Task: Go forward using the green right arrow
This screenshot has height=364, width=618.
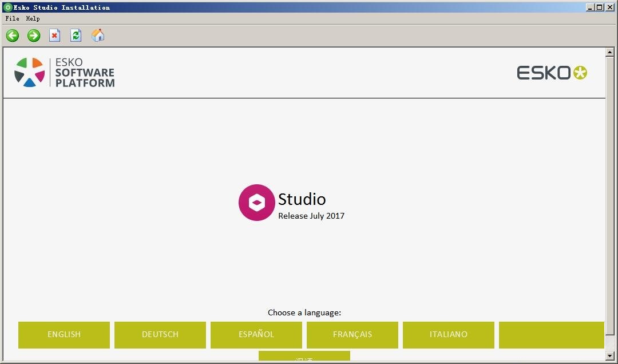Action: pos(34,35)
